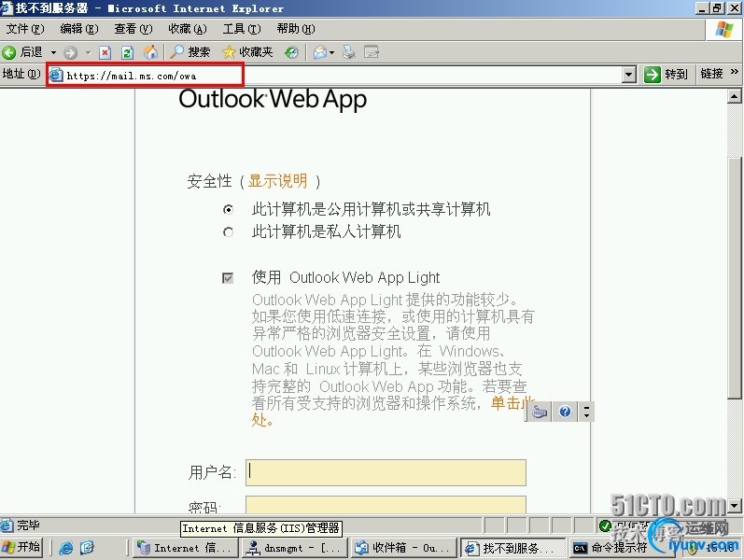The image size is (744, 560).
Task: Open the 工具(T) menu
Action: click(x=242, y=29)
